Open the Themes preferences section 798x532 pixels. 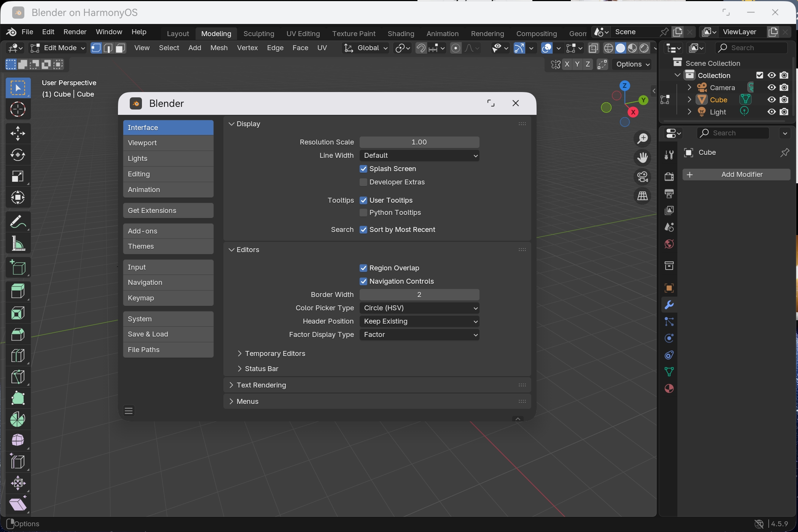pyautogui.click(x=168, y=246)
